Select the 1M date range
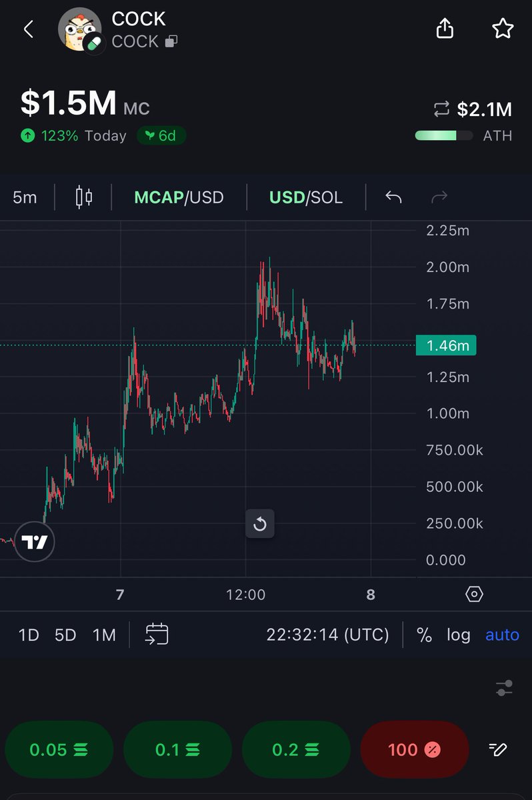 point(104,635)
